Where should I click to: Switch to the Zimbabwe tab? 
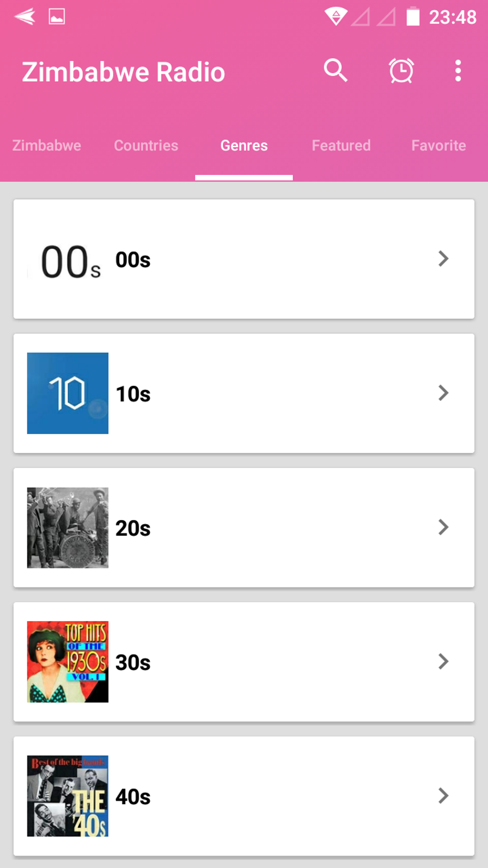(47, 146)
